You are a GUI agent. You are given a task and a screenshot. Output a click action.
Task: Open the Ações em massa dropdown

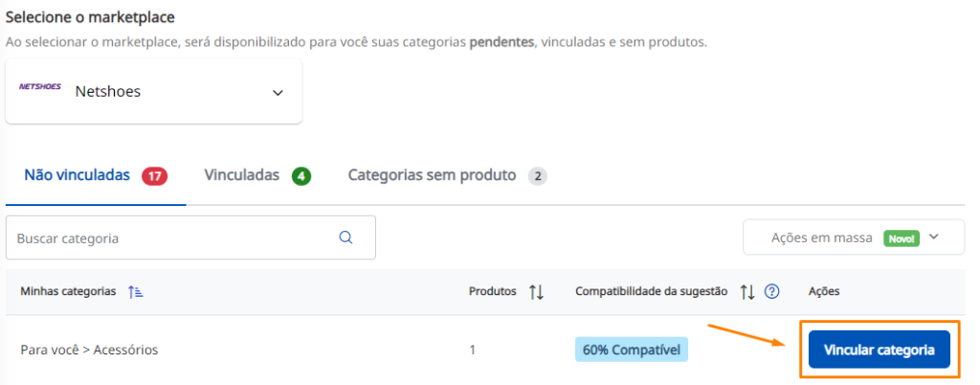point(854,237)
